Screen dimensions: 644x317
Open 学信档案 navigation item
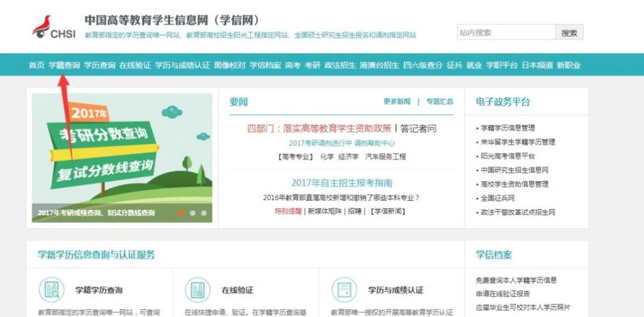pyautogui.click(x=266, y=65)
